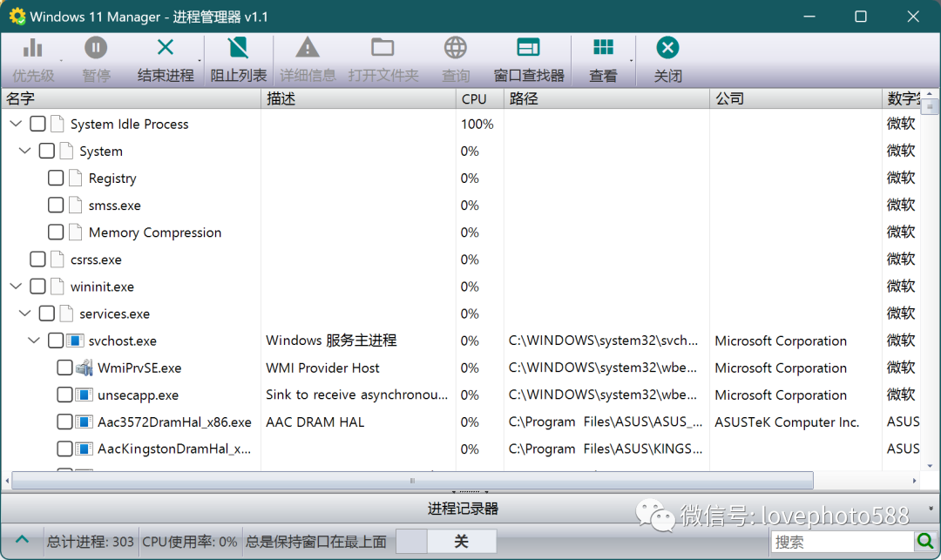Sort by the 描述 column header
Viewport: 941px width, 560px height.
click(358, 98)
